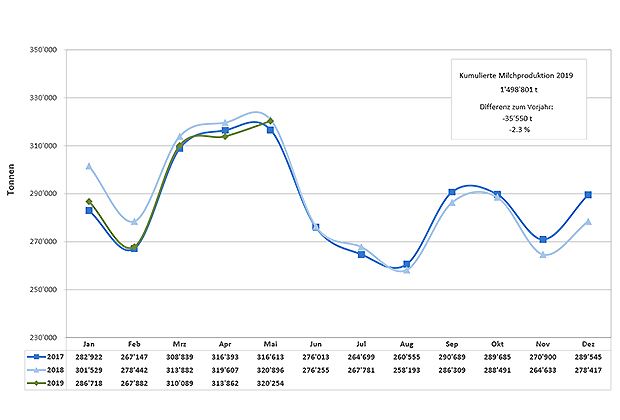Select the 2017 December square data point

click(x=588, y=194)
